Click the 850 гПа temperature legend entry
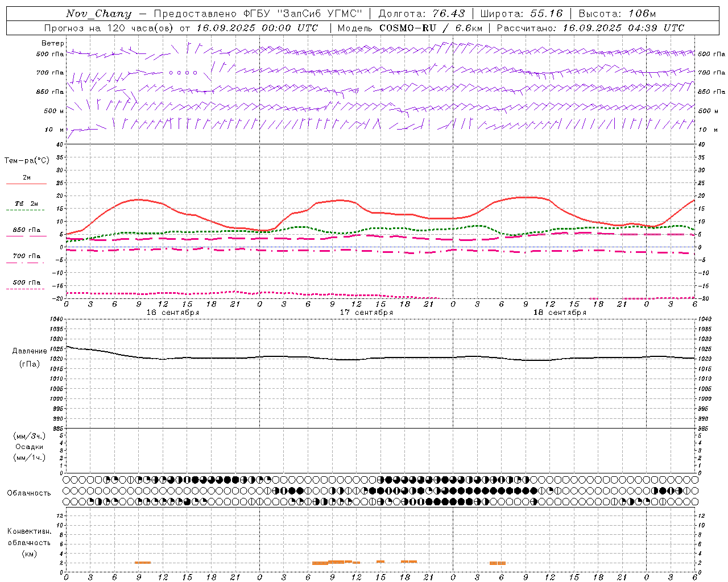728x582 pixels. pyautogui.click(x=27, y=230)
